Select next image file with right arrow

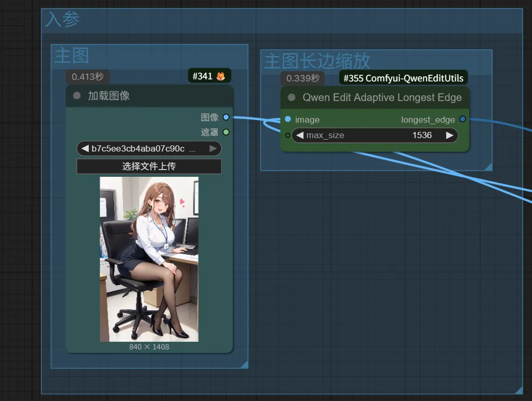213,149
